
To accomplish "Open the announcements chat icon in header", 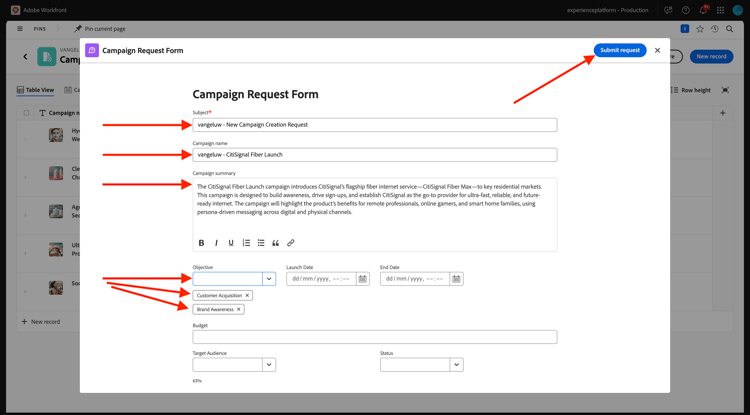I will click(668, 10).
